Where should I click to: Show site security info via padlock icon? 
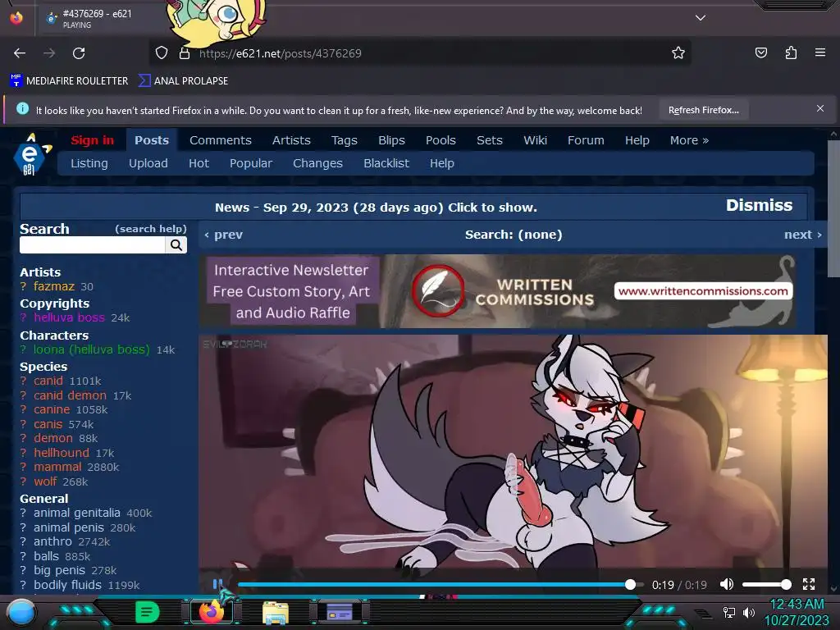pos(185,53)
